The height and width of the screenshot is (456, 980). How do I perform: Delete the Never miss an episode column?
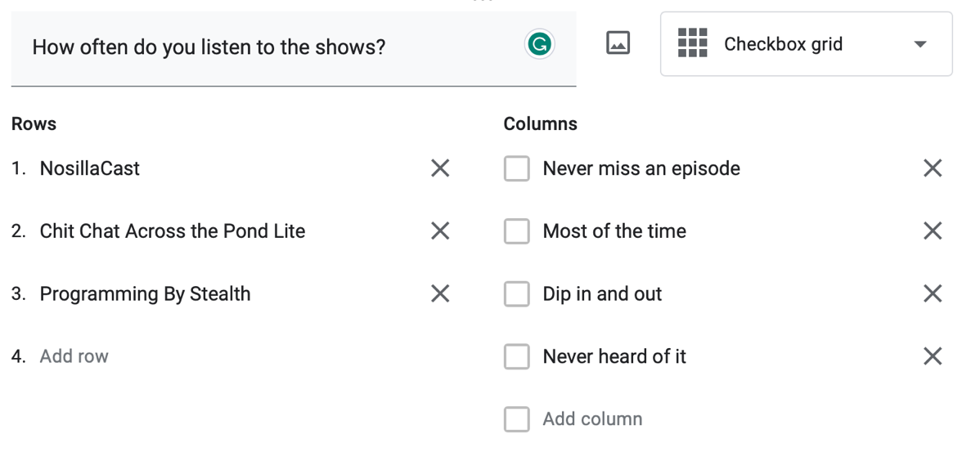click(933, 168)
